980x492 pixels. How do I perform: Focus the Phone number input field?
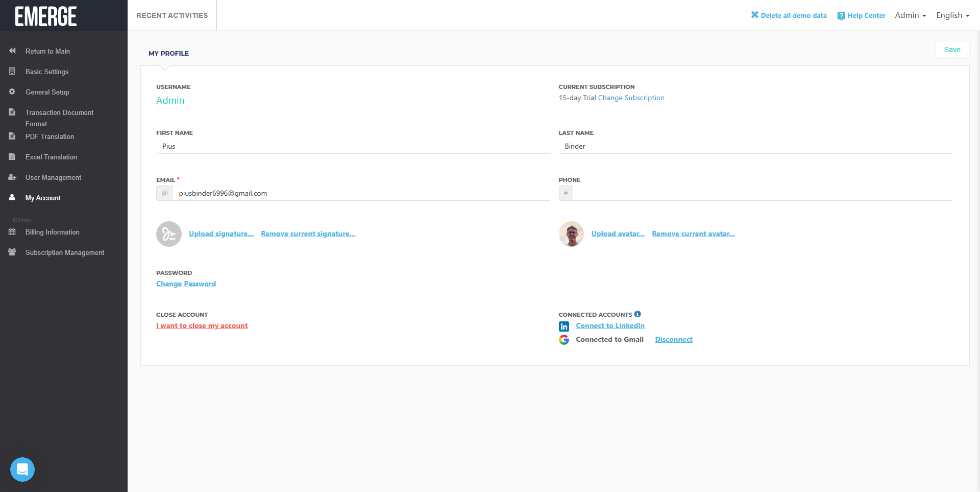click(762, 193)
